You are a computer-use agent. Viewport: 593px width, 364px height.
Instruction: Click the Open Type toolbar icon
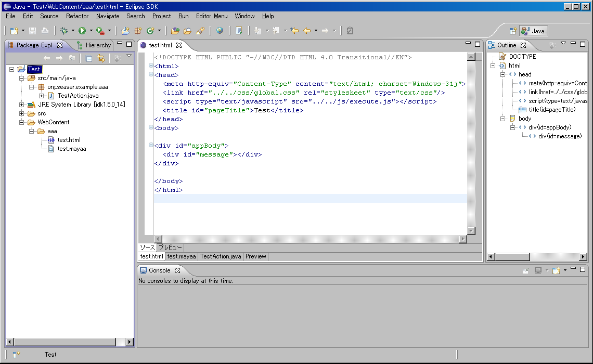pyautogui.click(x=175, y=31)
